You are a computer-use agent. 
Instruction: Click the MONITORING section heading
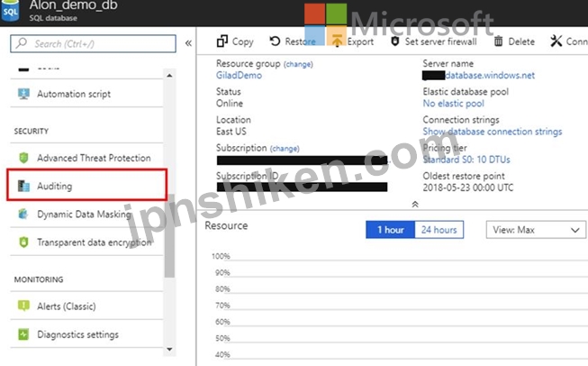tap(39, 279)
